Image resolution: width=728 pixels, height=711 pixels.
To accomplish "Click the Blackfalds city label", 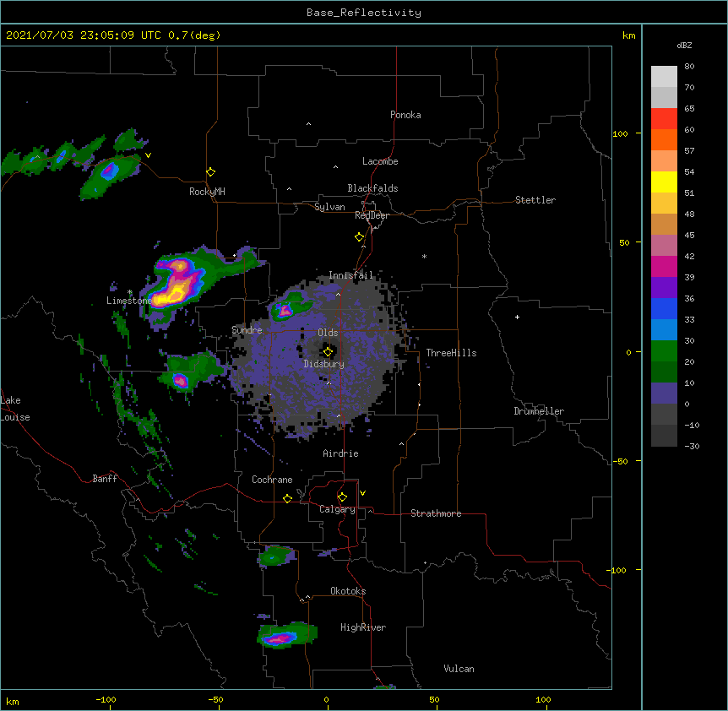I will click(372, 188).
